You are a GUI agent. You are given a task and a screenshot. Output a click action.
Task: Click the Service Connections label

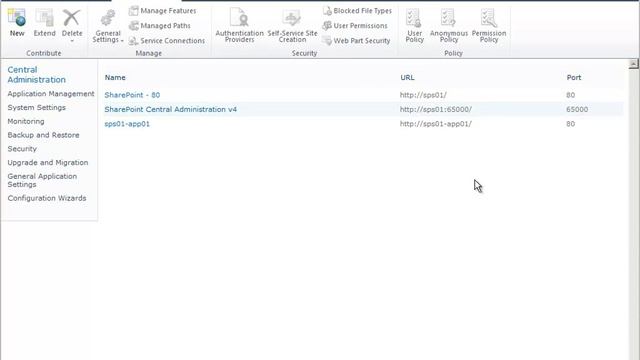pyautogui.click(x=173, y=41)
